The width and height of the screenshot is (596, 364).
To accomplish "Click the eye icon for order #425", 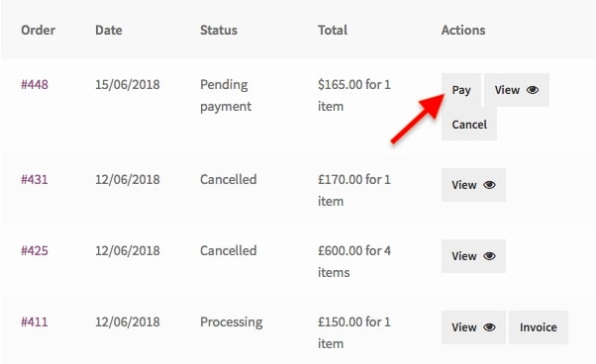I will 489,256.
